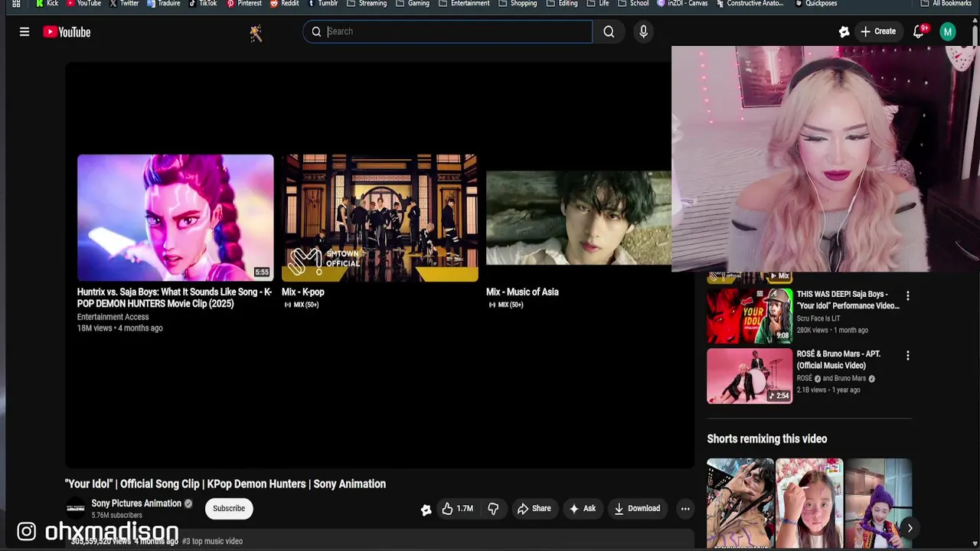Expand the Life bookmarks folder

click(x=598, y=4)
